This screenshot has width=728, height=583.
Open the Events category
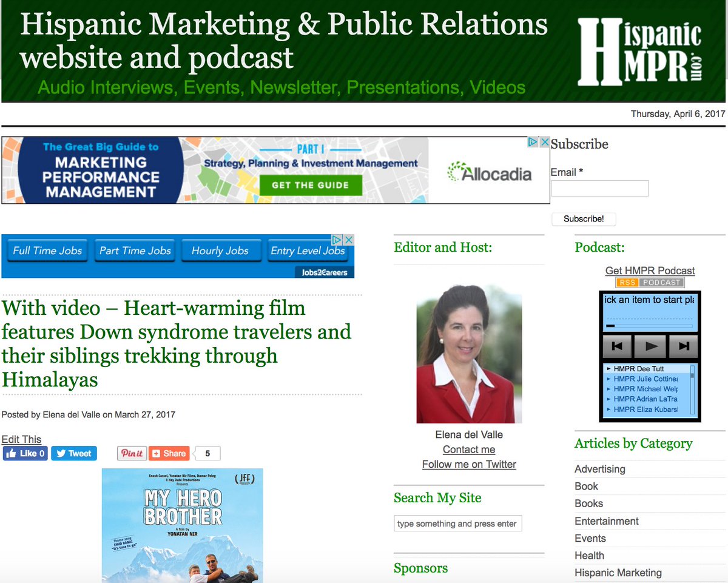click(590, 538)
